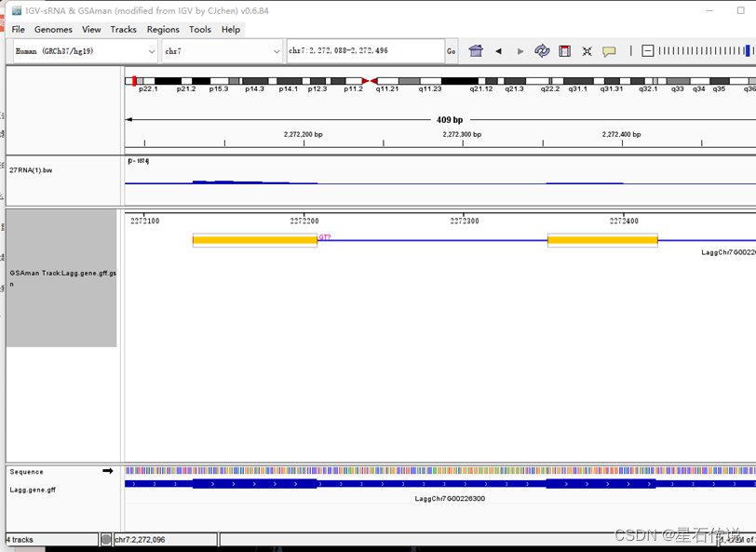Click the first thick exon in Lagg.gene.gff track
Image resolution: width=756 pixels, height=552 pixels.
coord(254,483)
